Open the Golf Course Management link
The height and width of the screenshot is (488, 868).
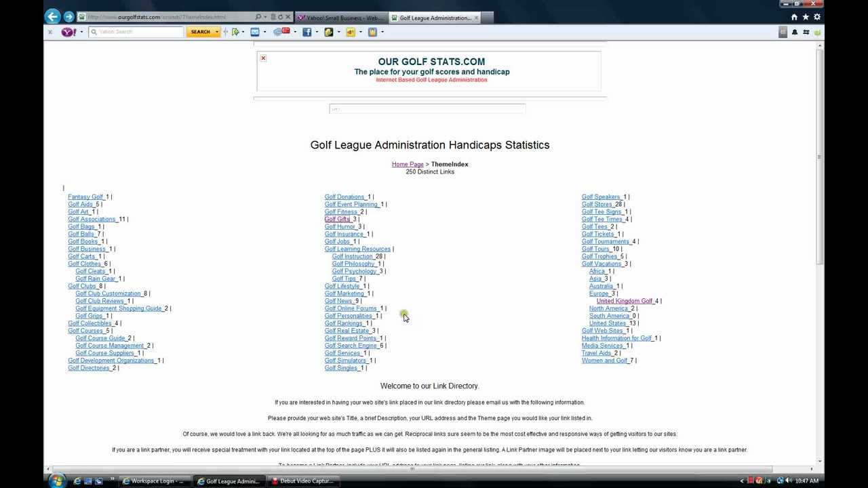click(110, 346)
